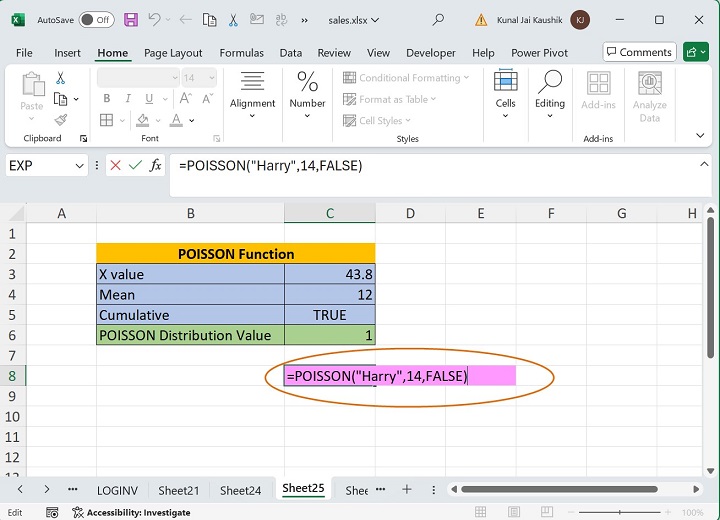720x520 pixels.
Task: Add a new sheet with plus icon
Action: pos(407,489)
